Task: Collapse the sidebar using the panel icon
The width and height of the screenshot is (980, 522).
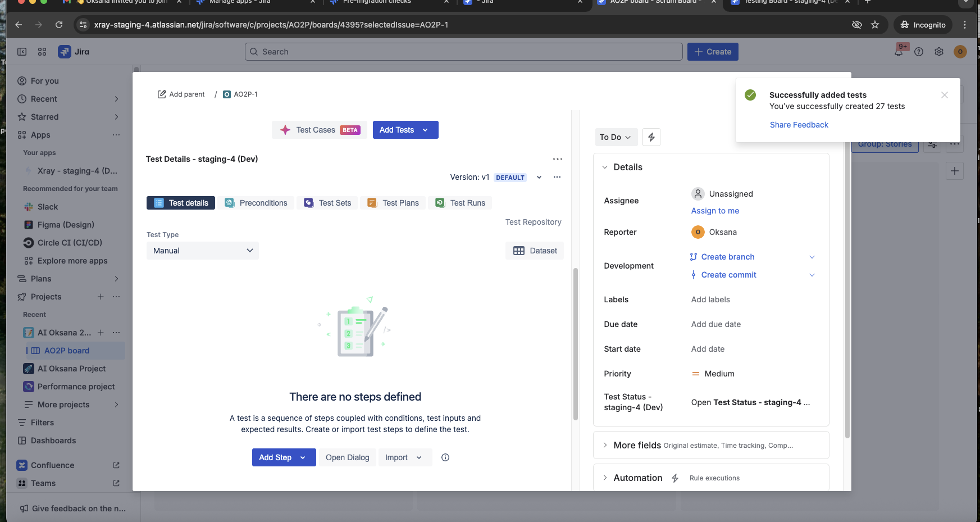Action: click(x=22, y=52)
